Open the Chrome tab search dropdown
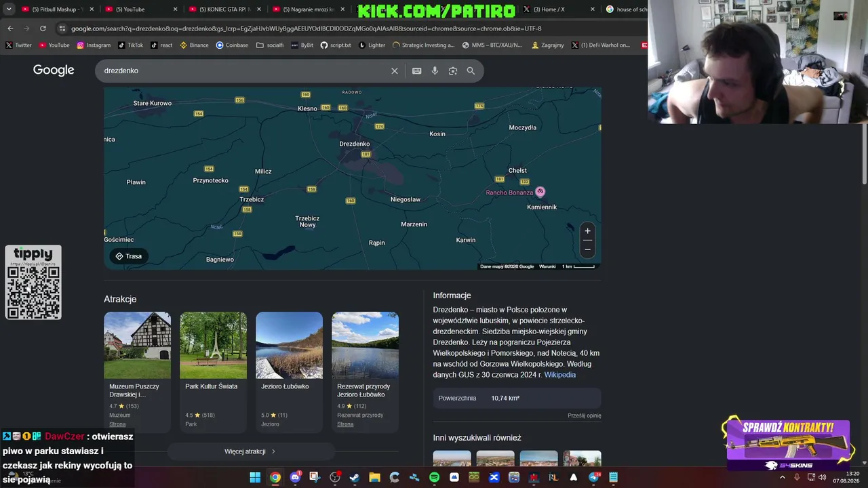Screen dimensions: 868x488 point(9,9)
